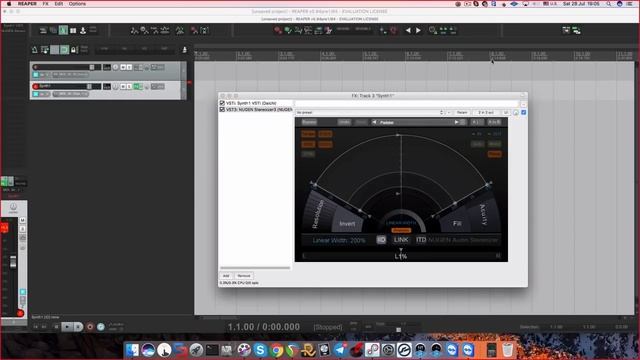Click the Add button in FX chain

click(226, 276)
